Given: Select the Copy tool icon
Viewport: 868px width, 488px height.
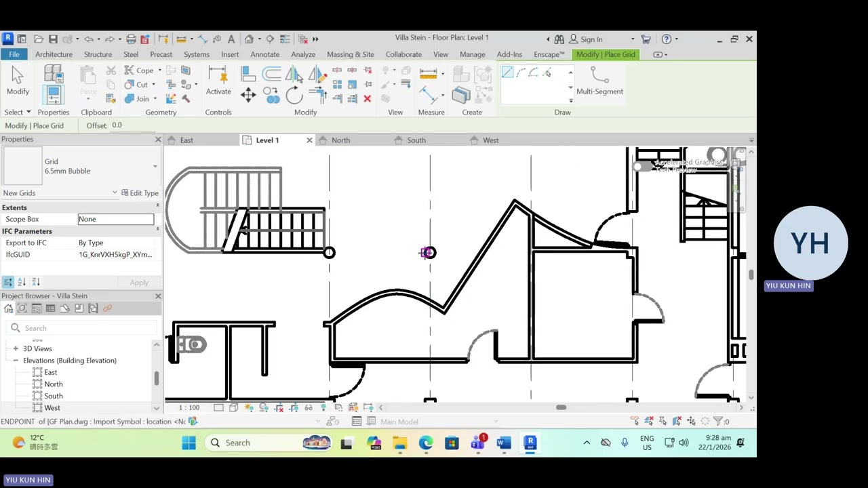Looking at the screenshot, I should coord(272,96).
